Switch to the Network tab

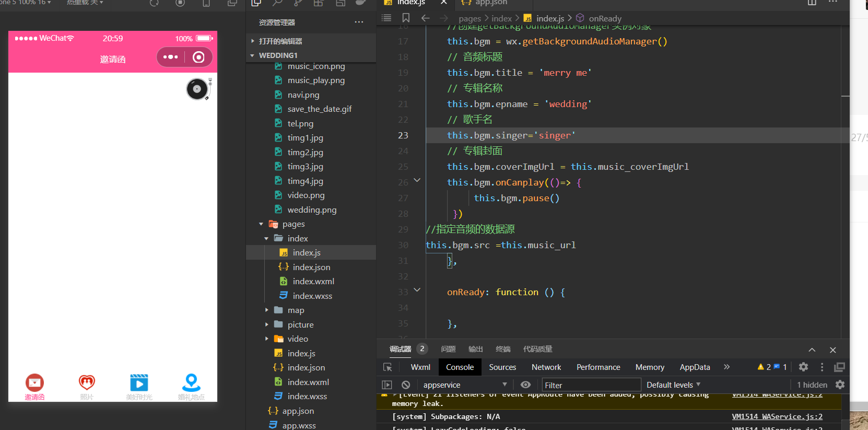[x=546, y=367]
